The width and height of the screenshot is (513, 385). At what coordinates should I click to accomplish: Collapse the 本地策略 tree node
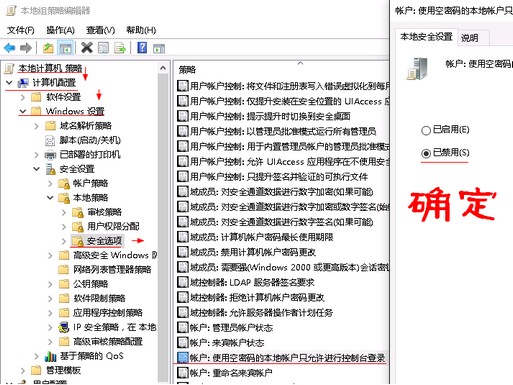pos(50,198)
